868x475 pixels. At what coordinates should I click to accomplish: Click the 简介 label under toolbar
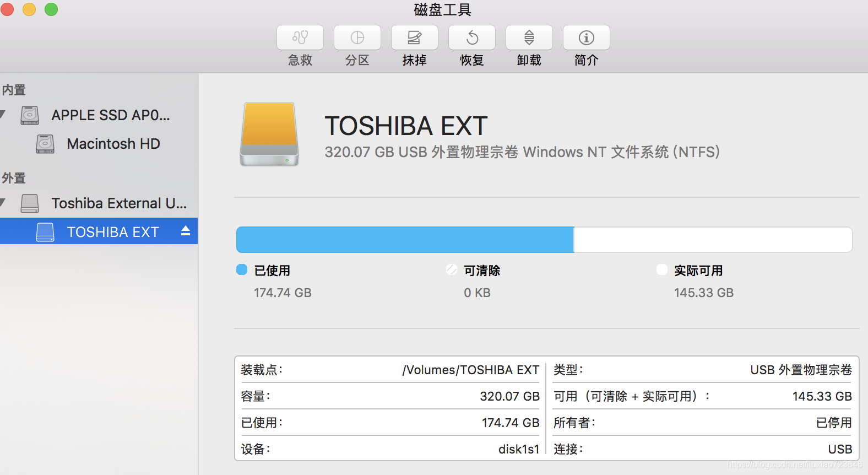[587, 60]
